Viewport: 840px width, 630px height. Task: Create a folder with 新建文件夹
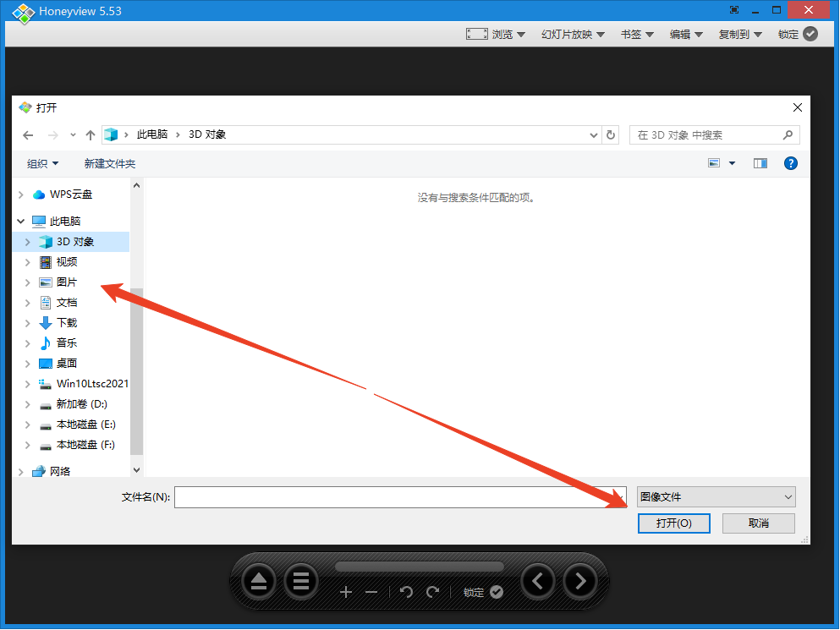click(x=109, y=162)
